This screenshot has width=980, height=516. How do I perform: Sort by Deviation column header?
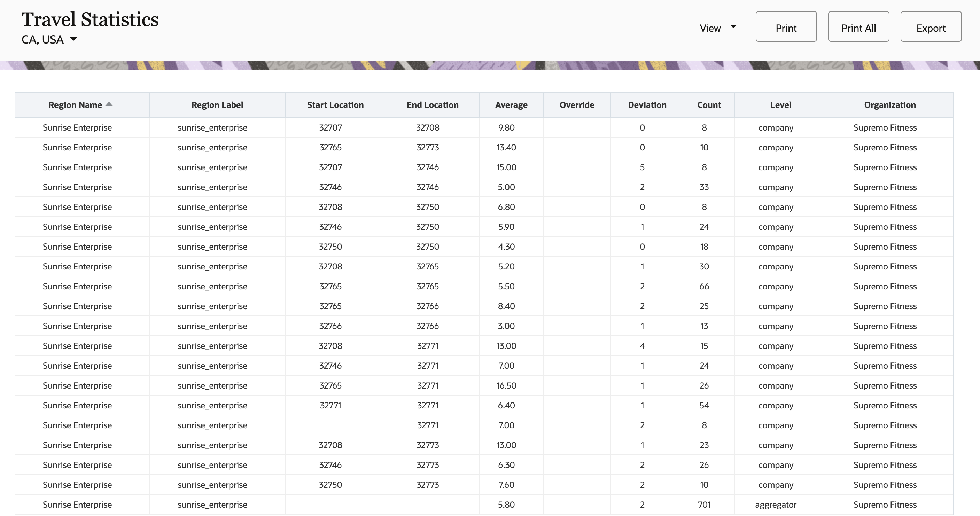tap(647, 105)
